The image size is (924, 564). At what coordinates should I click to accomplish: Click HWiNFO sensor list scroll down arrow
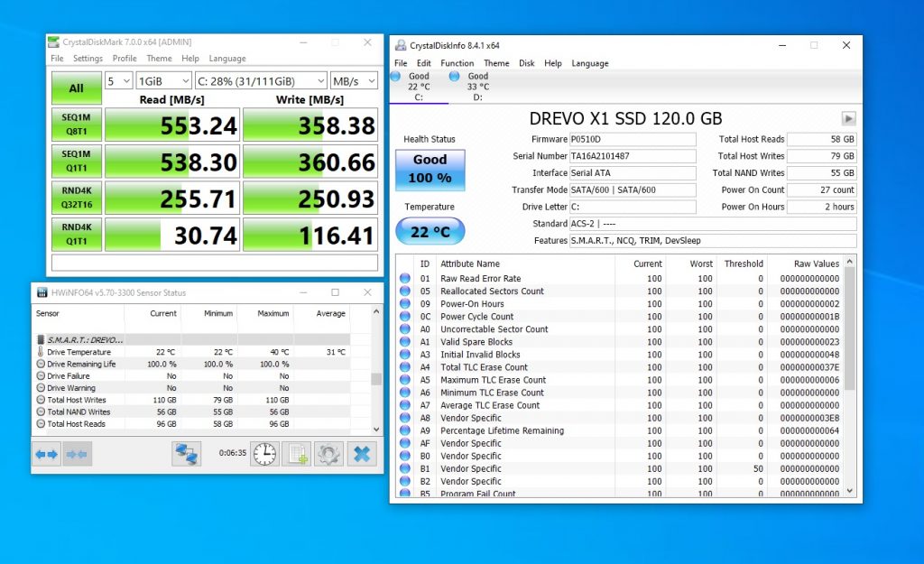click(x=376, y=430)
